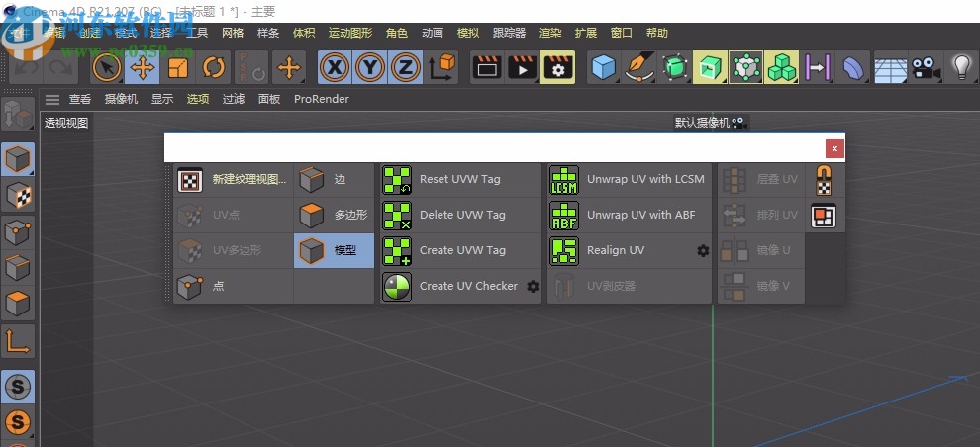Click the purple symmetry-style icon

pos(818,67)
